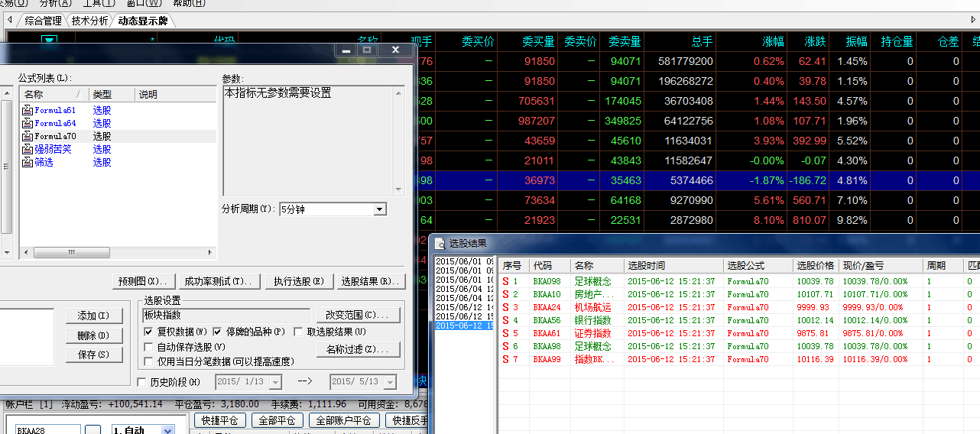The width and height of the screenshot is (980, 434).
Task: Click the 强弱苦笑 formula icon
Action: click(x=28, y=150)
